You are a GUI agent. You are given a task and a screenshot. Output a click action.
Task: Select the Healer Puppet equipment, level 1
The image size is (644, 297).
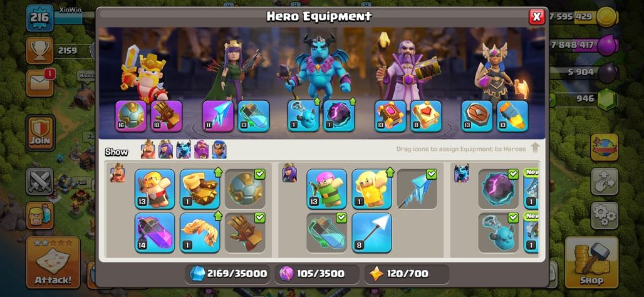(x=371, y=189)
